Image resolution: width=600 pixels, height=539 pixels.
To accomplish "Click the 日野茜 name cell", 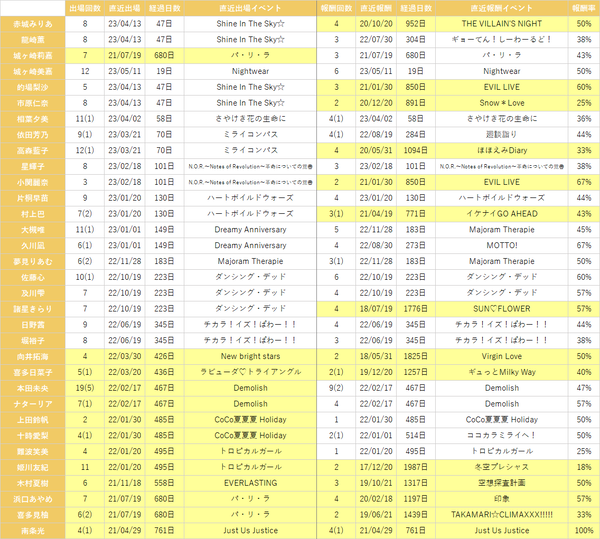I will pos(33,325).
